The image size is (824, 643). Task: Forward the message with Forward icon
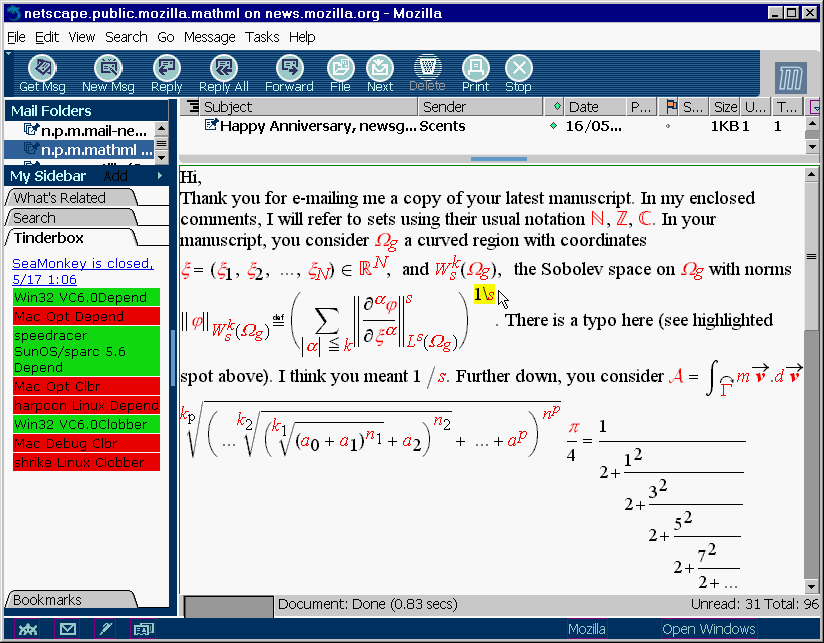pos(290,68)
